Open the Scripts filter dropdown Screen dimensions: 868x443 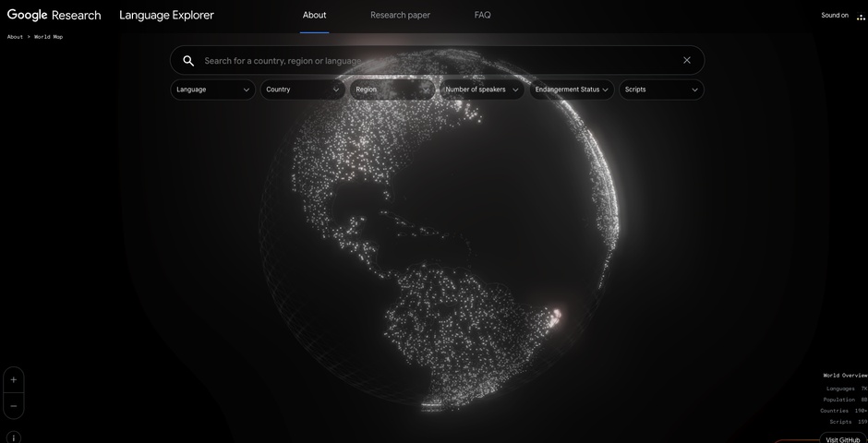click(x=661, y=90)
